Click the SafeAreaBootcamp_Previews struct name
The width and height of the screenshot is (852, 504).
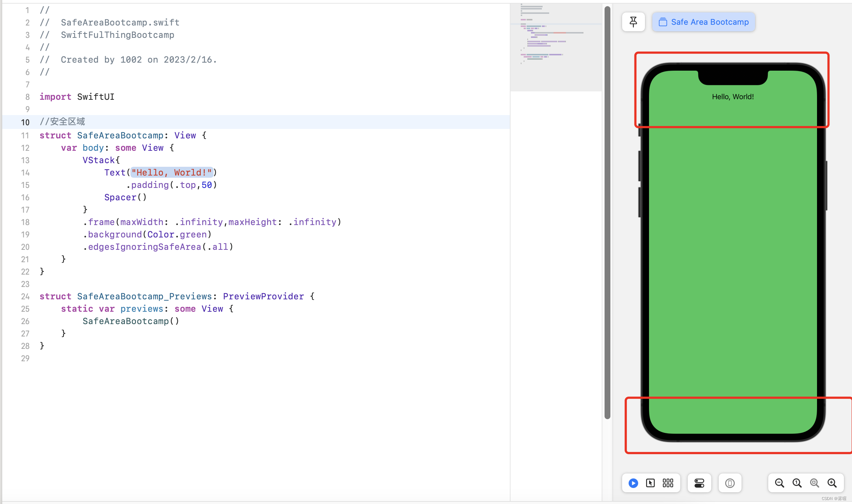pos(144,296)
